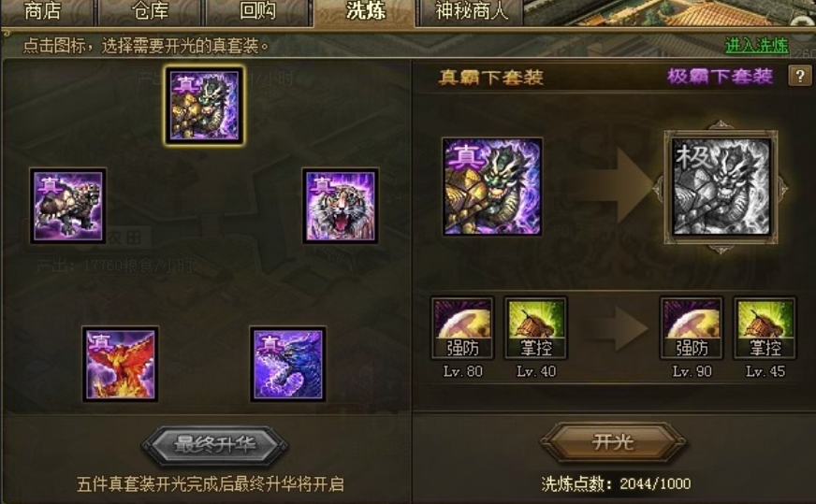Follow the 进入洗炼 link
This screenshot has width=816, height=504.
757,46
